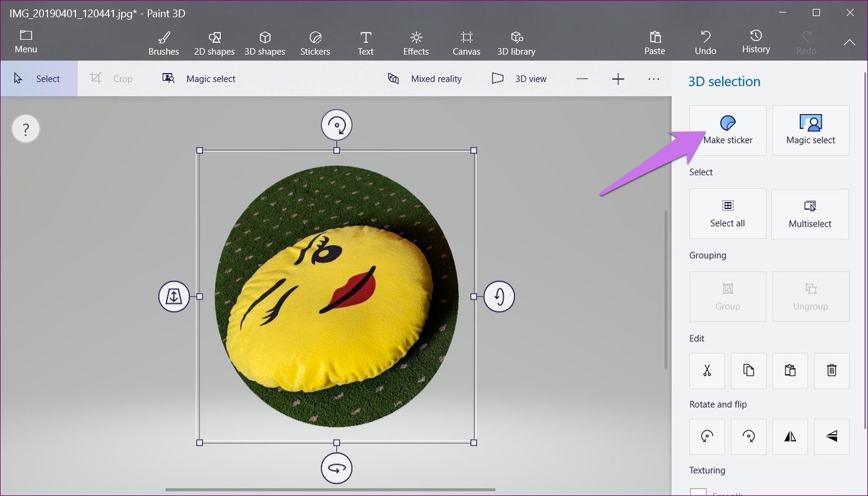Copy the selection
Image resolution: width=868 pixels, height=496 pixels.
(x=749, y=371)
